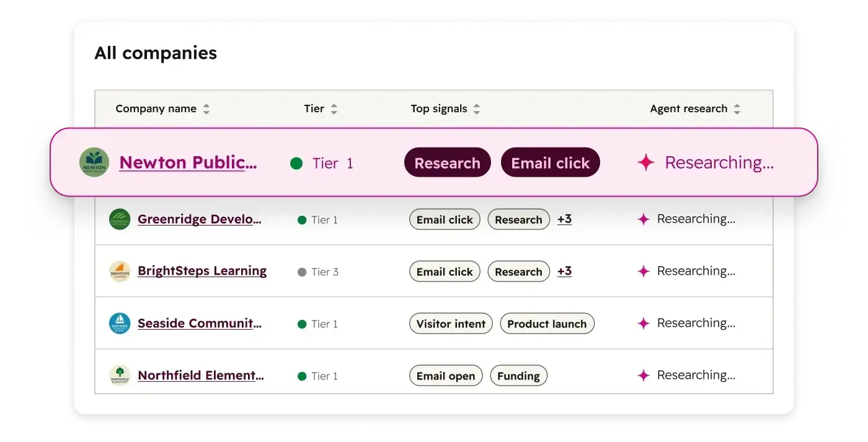
Task: Click the Research tag in Newton row
Action: click(448, 162)
